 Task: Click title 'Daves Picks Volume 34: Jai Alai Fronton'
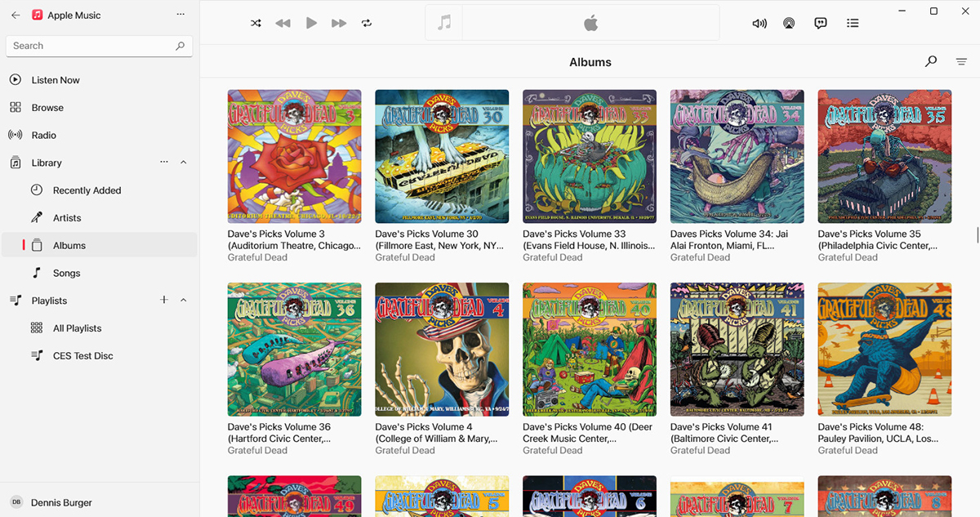point(729,239)
